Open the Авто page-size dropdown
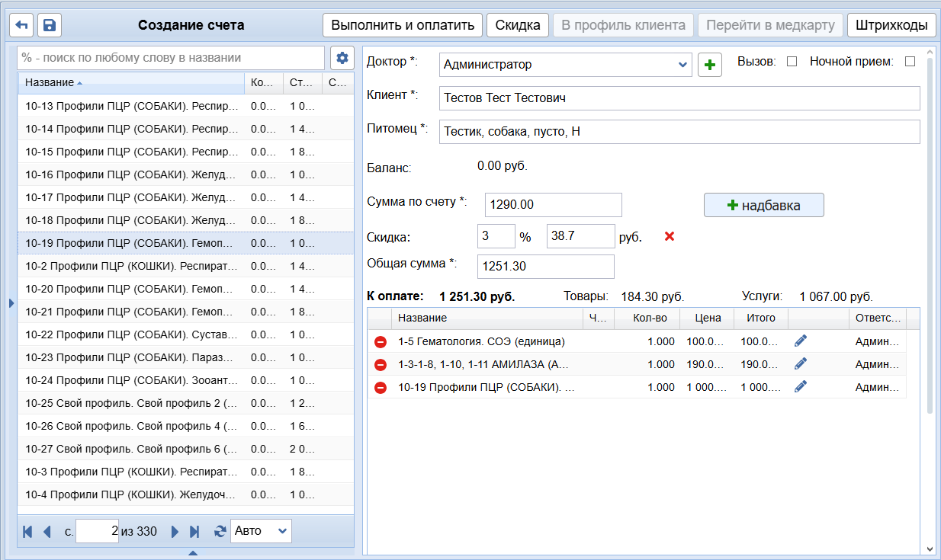 tap(261, 531)
